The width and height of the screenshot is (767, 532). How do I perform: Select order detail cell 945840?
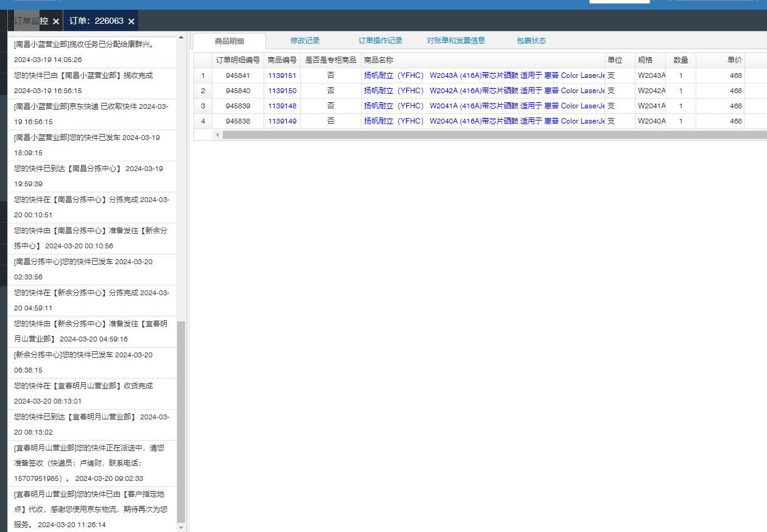click(x=238, y=91)
